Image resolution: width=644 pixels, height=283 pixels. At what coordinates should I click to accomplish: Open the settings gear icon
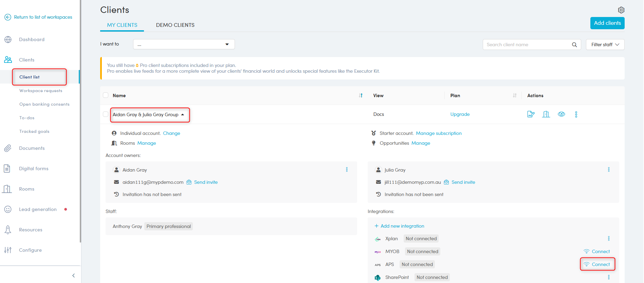click(621, 10)
